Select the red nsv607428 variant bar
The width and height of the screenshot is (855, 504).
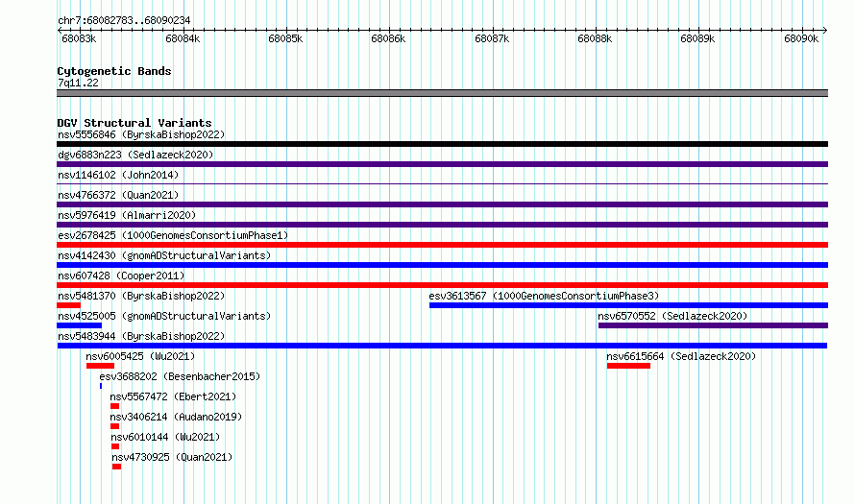(x=442, y=285)
